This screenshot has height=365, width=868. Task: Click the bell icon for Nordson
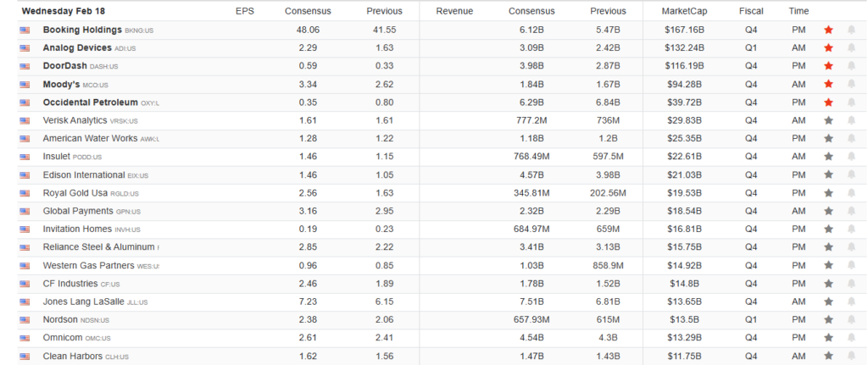[851, 319]
